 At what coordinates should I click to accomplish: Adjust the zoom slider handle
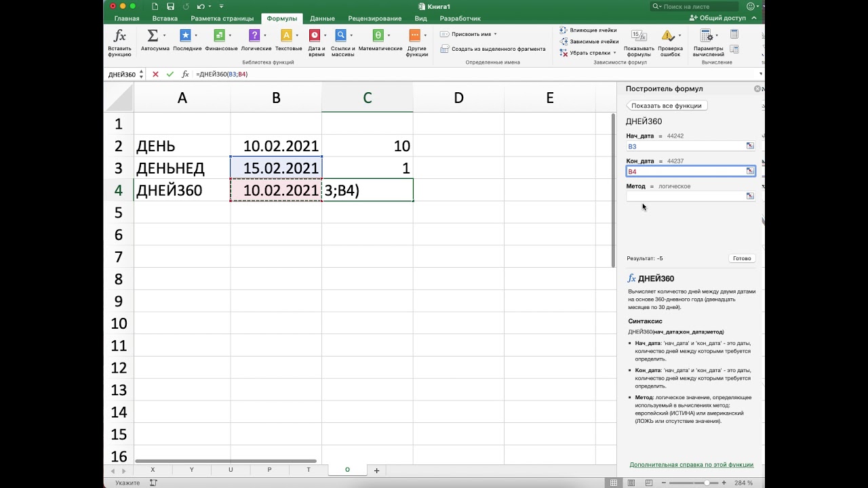click(707, 483)
